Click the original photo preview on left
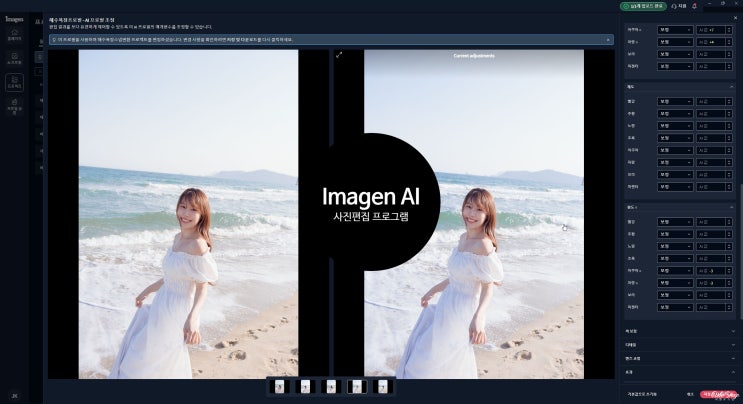This screenshot has width=743, height=404. [188, 214]
